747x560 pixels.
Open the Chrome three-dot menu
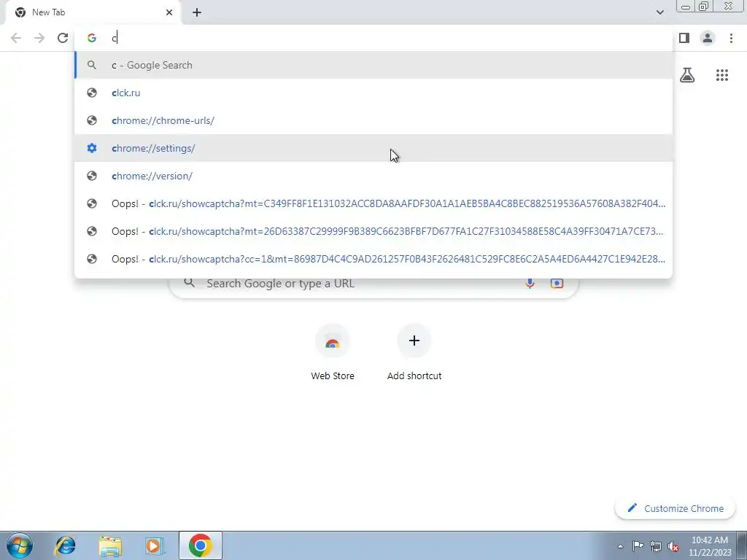tap(731, 38)
